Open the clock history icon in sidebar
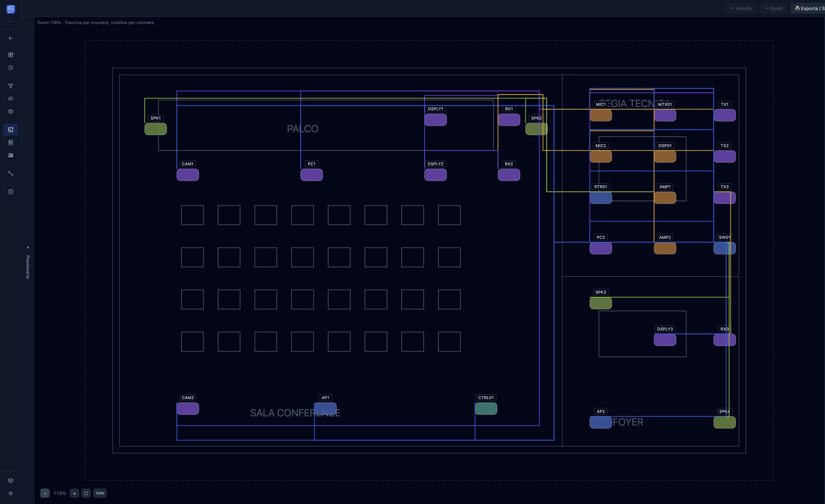Viewport: 825px width, 504px height. click(10, 67)
